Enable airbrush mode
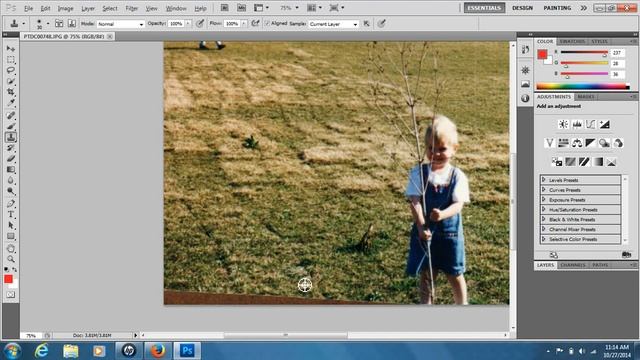The image size is (640, 360). [x=256, y=24]
